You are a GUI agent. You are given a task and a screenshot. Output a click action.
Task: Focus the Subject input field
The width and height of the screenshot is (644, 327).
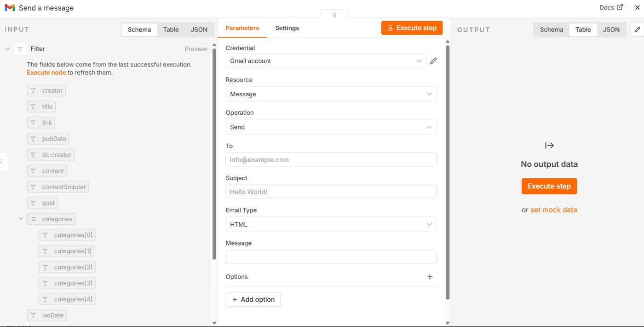point(331,192)
